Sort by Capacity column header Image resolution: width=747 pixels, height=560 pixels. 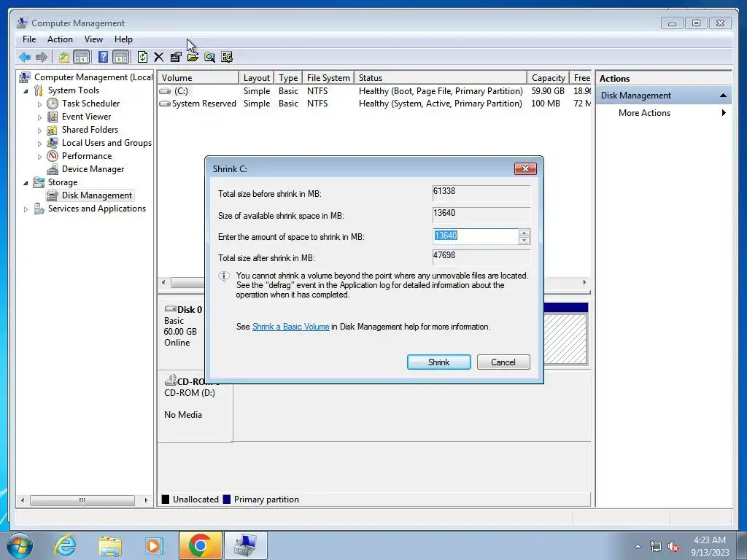click(x=549, y=77)
